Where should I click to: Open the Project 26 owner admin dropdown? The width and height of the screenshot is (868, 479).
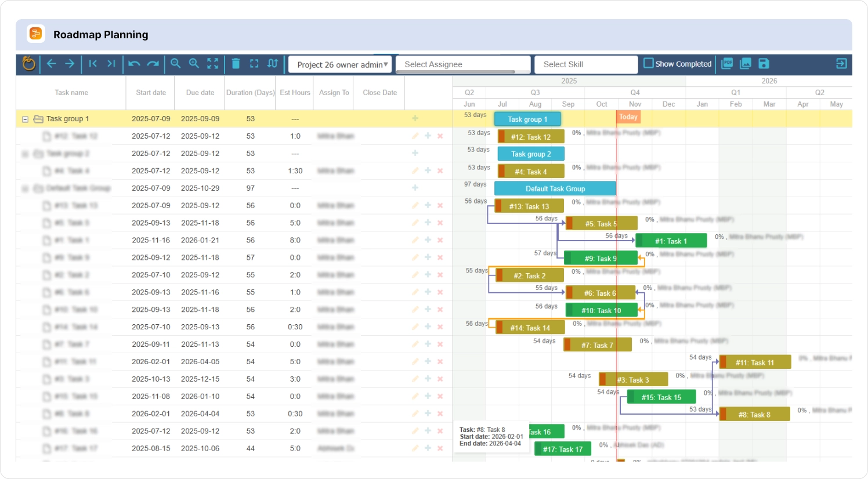(340, 64)
